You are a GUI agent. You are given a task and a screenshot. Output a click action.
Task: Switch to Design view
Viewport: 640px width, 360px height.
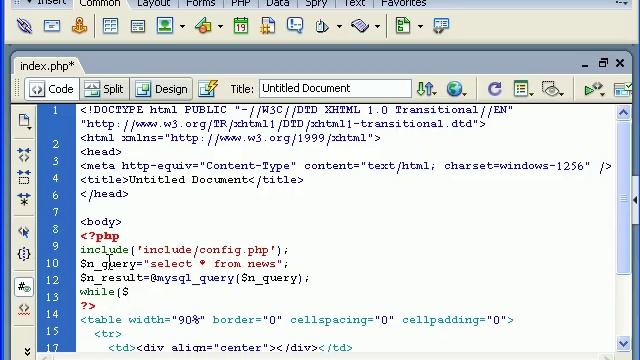coord(161,89)
